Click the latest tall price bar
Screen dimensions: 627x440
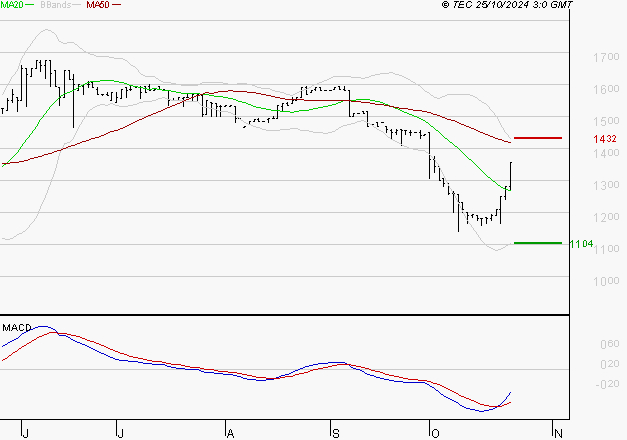[511, 176]
